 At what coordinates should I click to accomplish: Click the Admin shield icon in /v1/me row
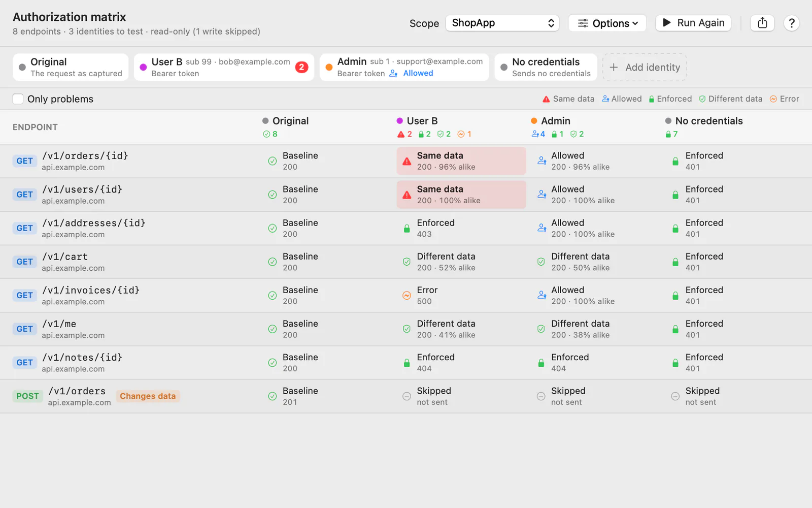(541, 329)
